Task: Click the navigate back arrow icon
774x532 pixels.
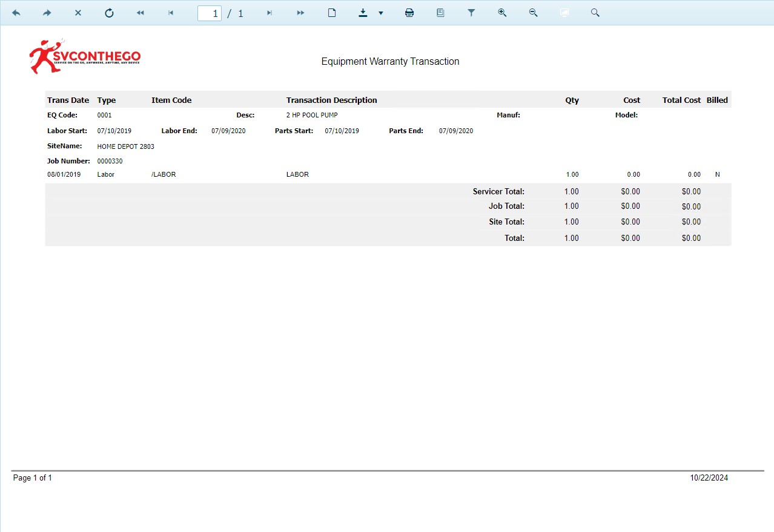Action: pos(16,13)
